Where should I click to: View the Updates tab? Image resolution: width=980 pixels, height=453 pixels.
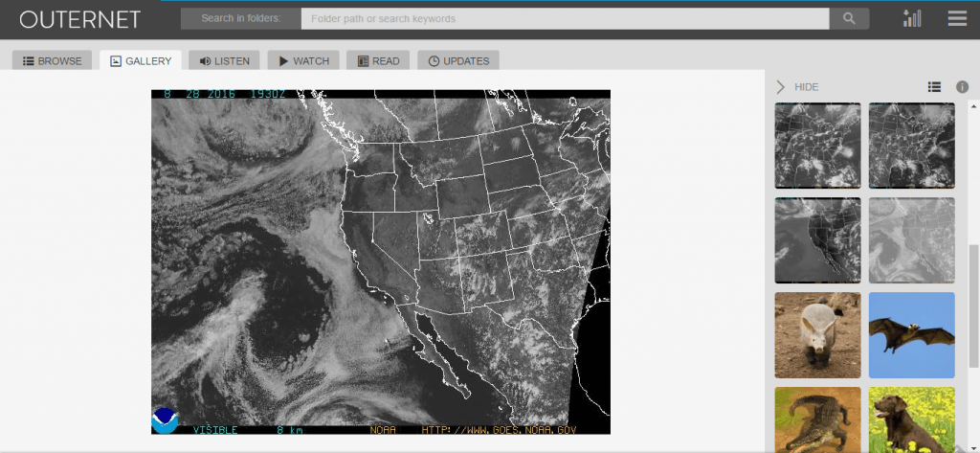tap(458, 60)
